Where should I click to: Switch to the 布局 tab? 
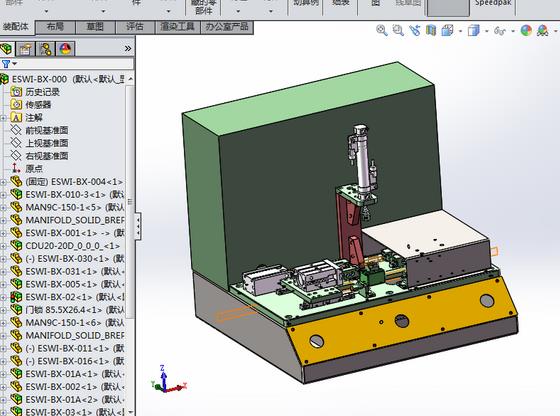tap(55, 26)
